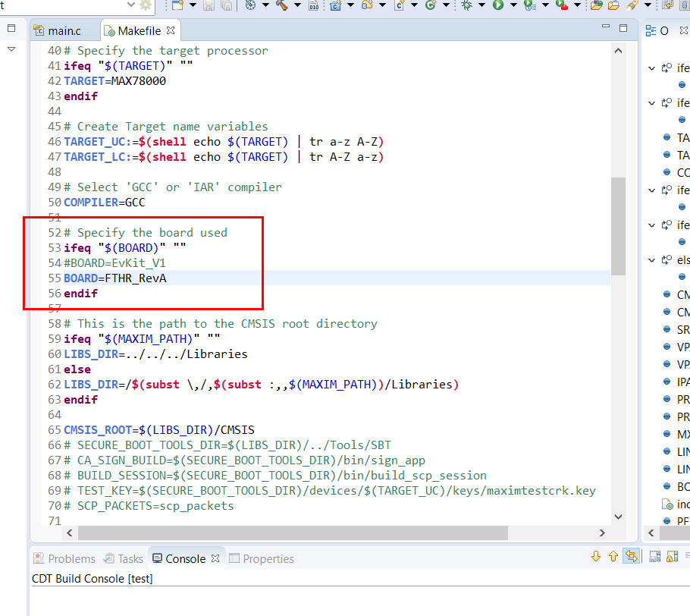
Task: Close the Outline view with its X
Action: [x=683, y=30]
